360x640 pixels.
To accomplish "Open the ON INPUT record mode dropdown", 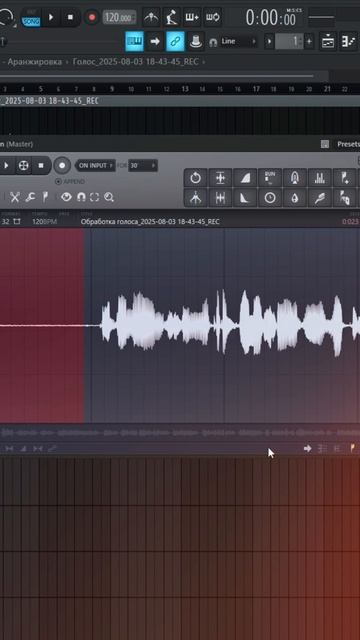I will tap(96, 165).
